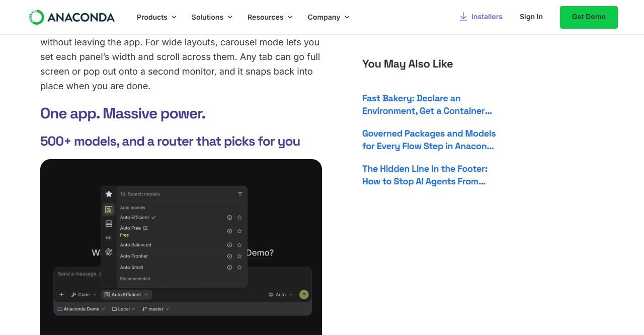The image size is (644, 335).
Task: Favorite the Auto Balanced model star
Action: [x=239, y=245]
